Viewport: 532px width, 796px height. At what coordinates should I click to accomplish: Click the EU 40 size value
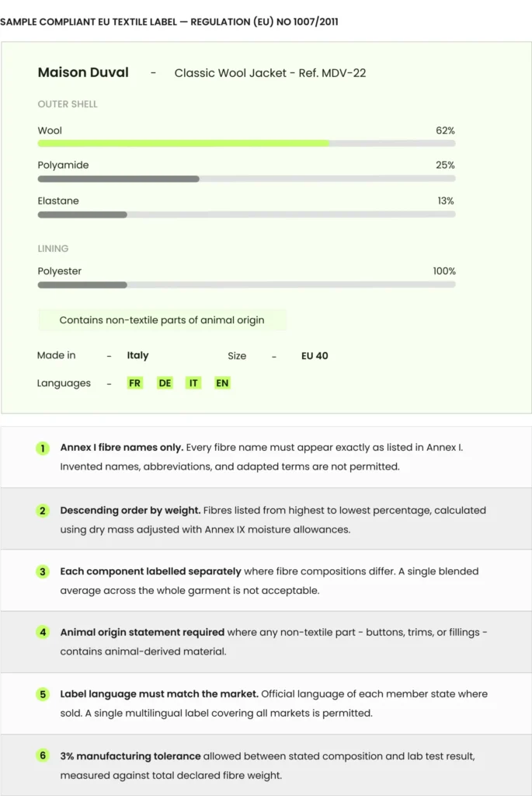click(315, 356)
